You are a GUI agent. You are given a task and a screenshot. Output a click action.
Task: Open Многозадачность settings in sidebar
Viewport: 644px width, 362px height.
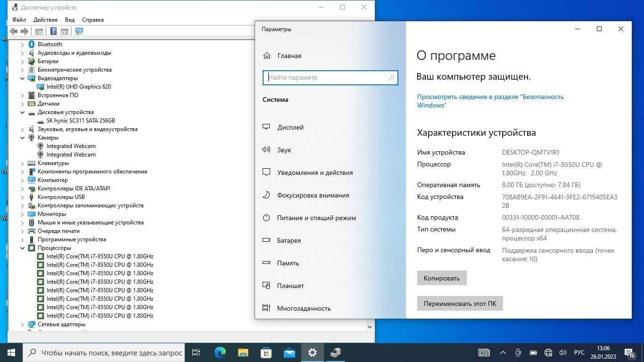[x=304, y=308]
